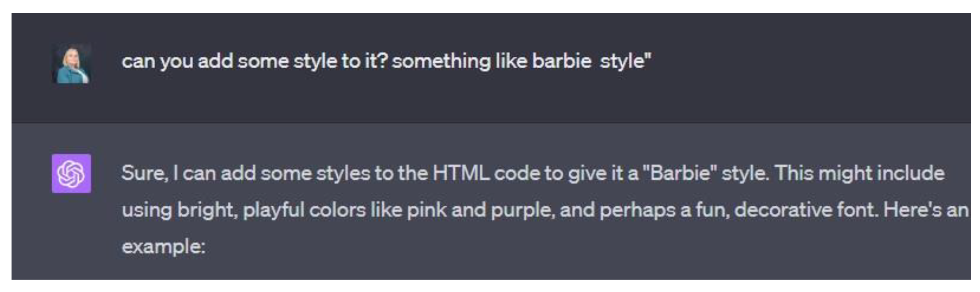Click the word "HTML" in the response

coord(461,173)
